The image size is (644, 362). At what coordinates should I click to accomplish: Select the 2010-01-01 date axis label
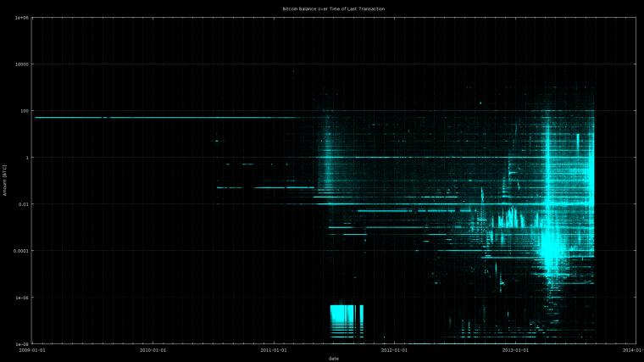153,350
